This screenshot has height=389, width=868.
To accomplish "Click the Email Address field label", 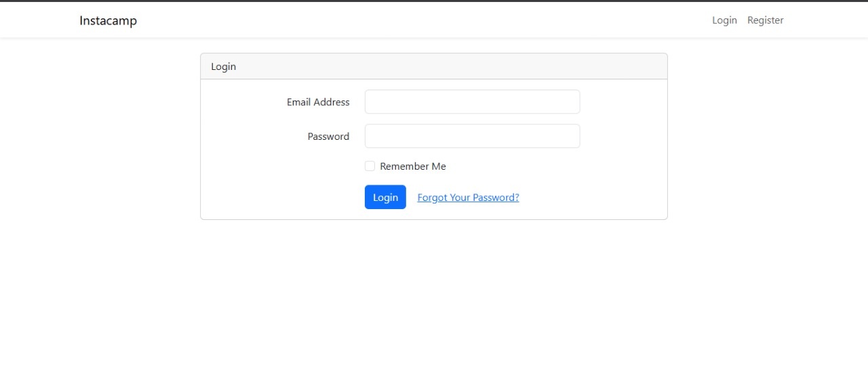I will point(318,102).
